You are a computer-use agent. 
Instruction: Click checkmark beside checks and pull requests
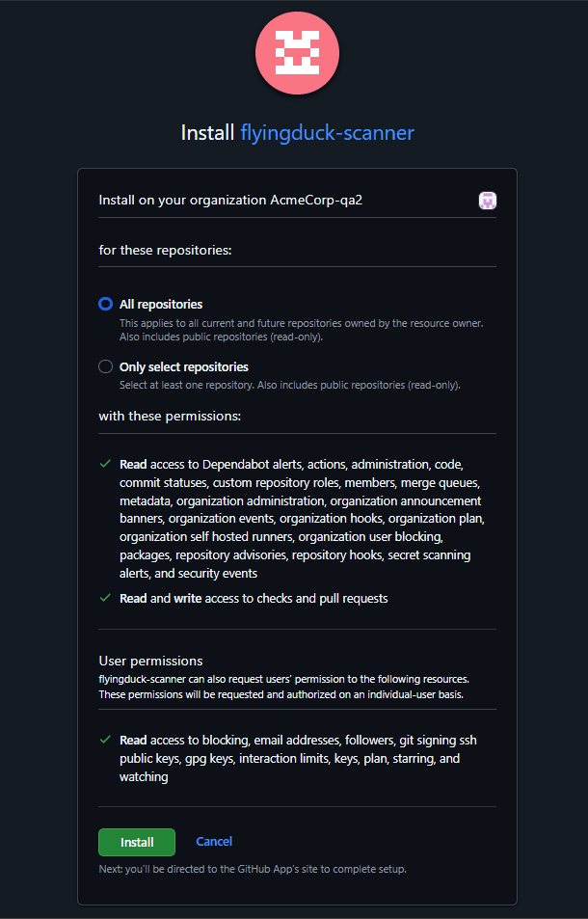point(105,598)
